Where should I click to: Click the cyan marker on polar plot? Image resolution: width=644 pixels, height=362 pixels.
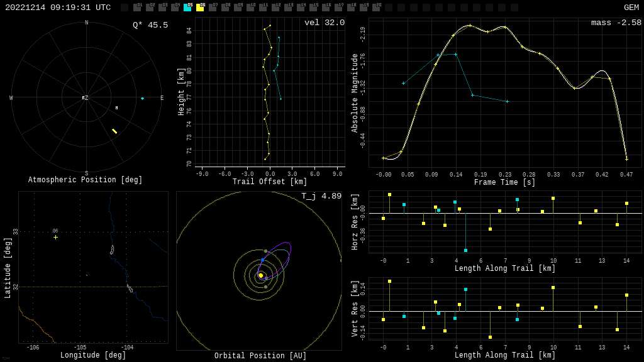coord(142,98)
